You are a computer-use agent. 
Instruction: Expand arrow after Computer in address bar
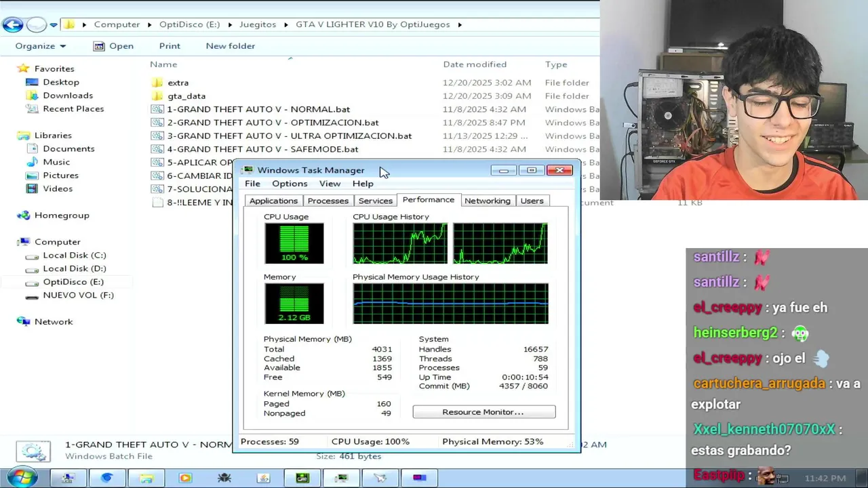[150, 24]
